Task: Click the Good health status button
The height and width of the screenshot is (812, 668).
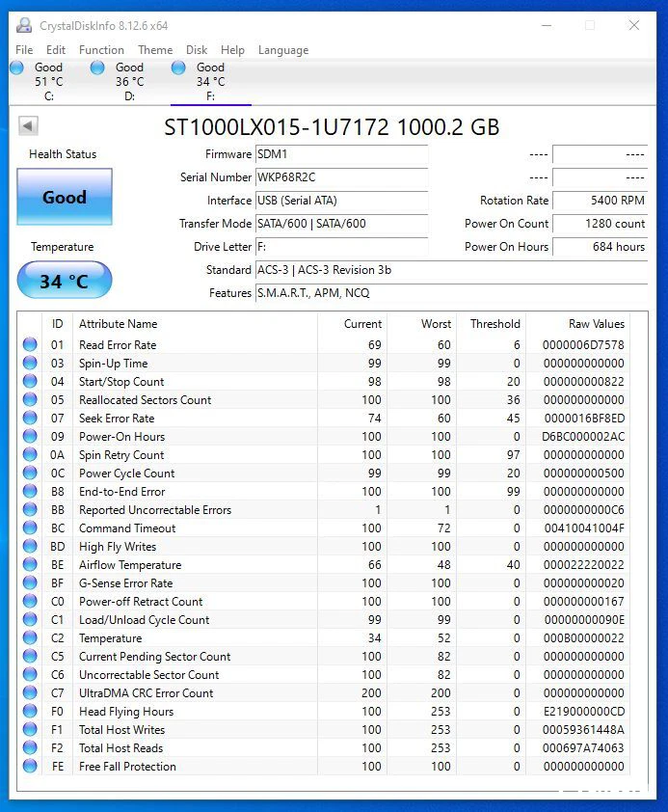Action: [65, 197]
